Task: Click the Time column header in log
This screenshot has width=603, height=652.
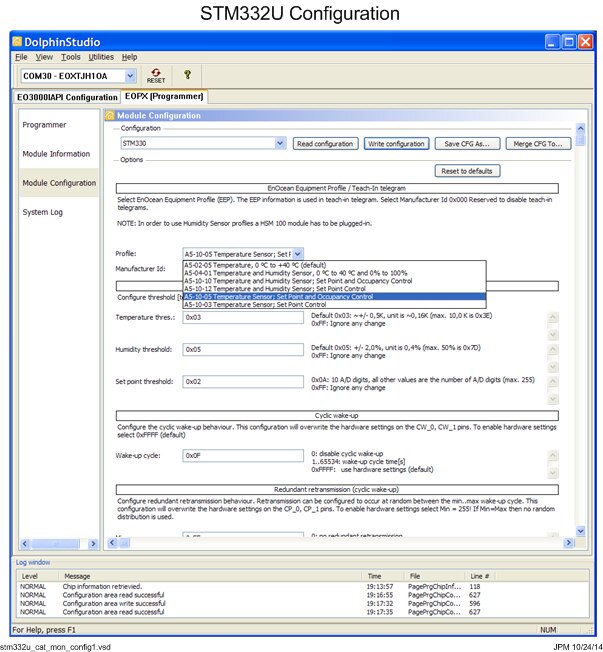Action: pyautogui.click(x=374, y=576)
